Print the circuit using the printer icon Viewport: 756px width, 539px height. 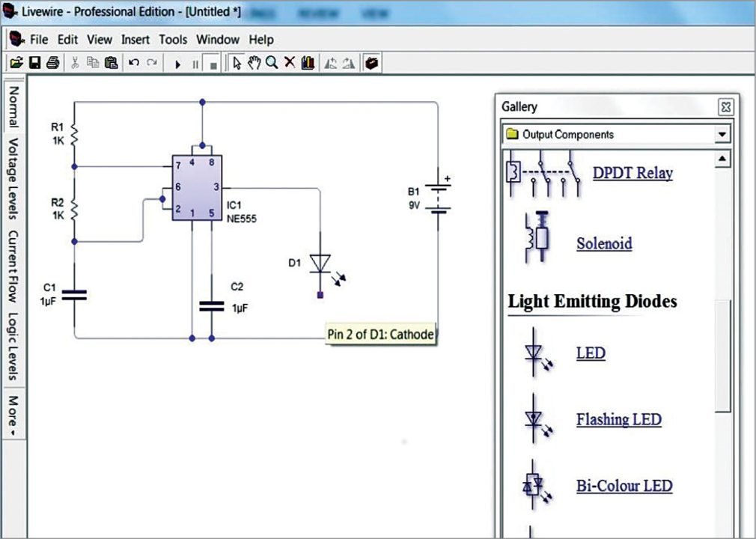coord(52,64)
